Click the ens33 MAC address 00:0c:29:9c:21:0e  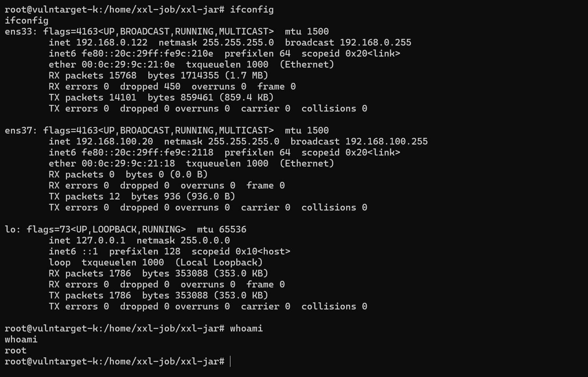point(128,64)
